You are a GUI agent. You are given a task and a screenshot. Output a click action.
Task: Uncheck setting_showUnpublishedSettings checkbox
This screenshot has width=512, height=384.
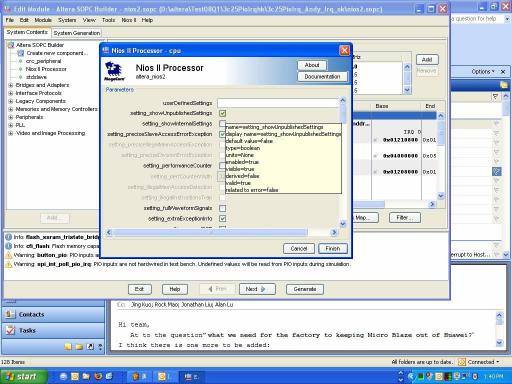point(223,113)
